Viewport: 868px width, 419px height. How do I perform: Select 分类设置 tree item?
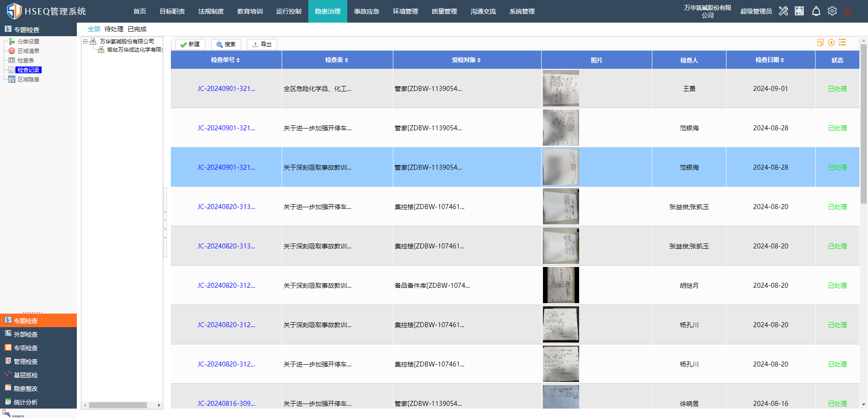[28, 42]
